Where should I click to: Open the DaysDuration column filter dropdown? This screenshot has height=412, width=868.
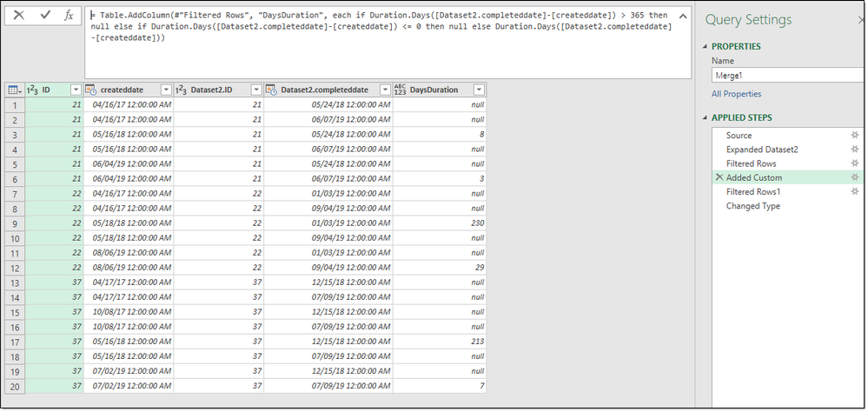(479, 90)
